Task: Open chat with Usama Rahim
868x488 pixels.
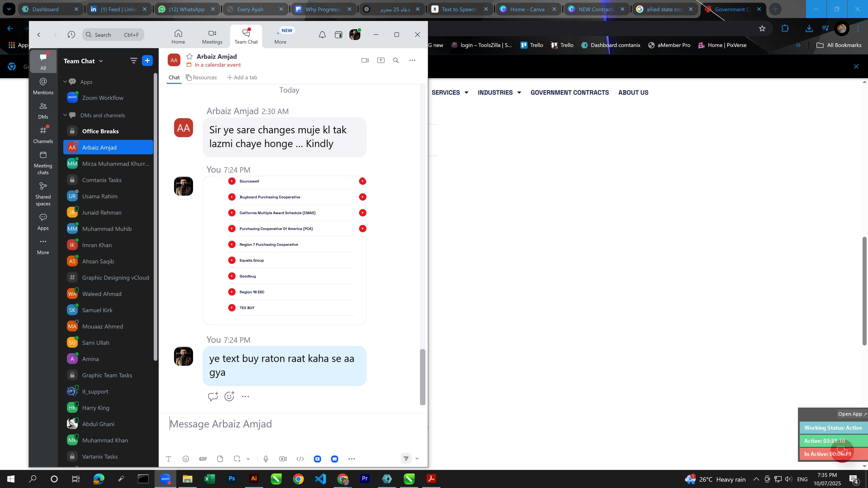Action: [108, 196]
